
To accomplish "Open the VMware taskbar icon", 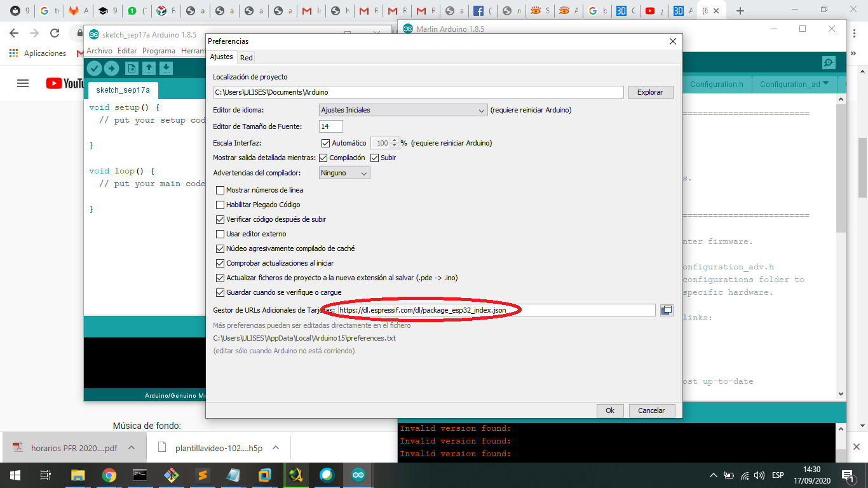I will (x=264, y=475).
